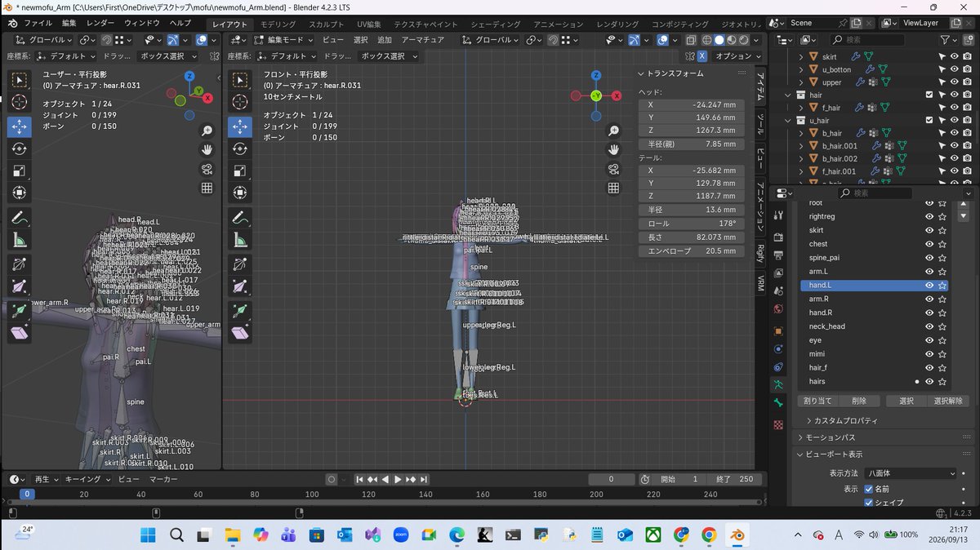Open the outliner filter dropdown
Screen dimensions: 980x550
(x=948, y=39)
